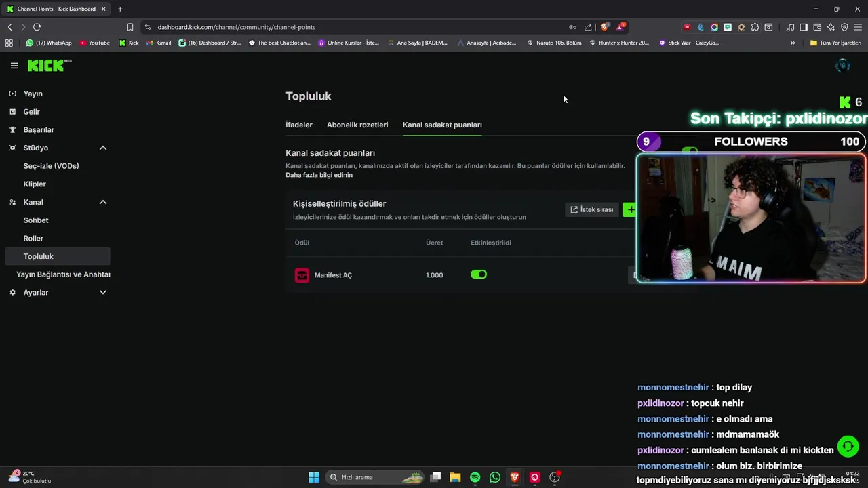This screenshot has height=488, width=868.
Task: Collapse the Kanal section chevron
Action: [x=103, y=202]
